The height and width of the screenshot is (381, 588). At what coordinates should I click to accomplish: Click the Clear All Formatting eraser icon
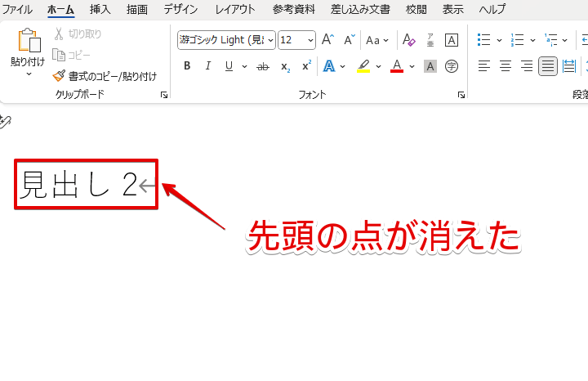pos(409,40)
